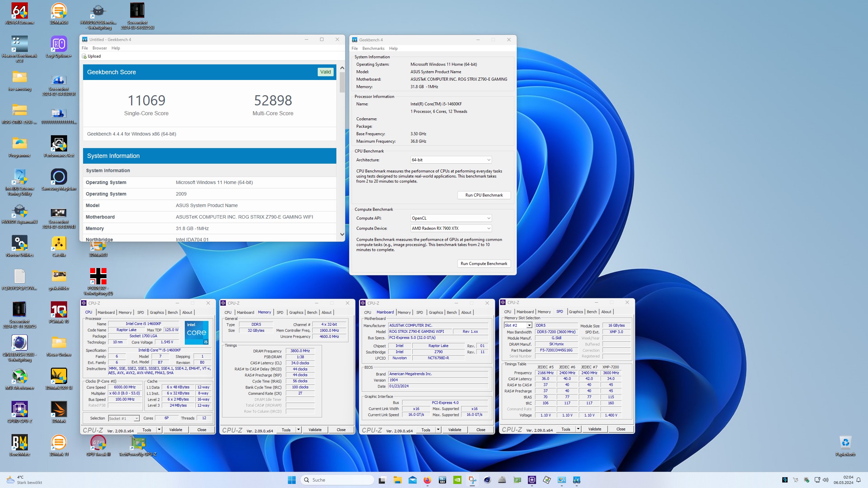The height and width of the screenshot is (488, 868).
Task: Click Tools button in CPU-Z Memory window
Action: pos(286,430)
